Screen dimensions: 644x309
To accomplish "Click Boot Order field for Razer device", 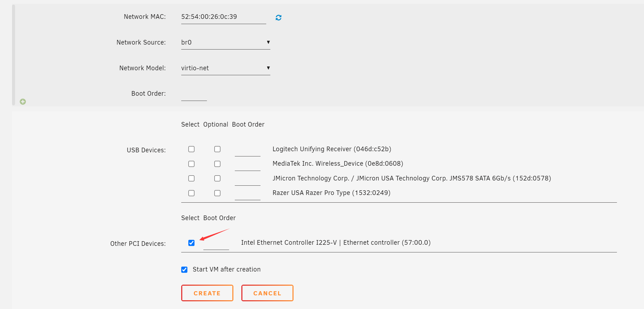I will (x=247, y=195).
